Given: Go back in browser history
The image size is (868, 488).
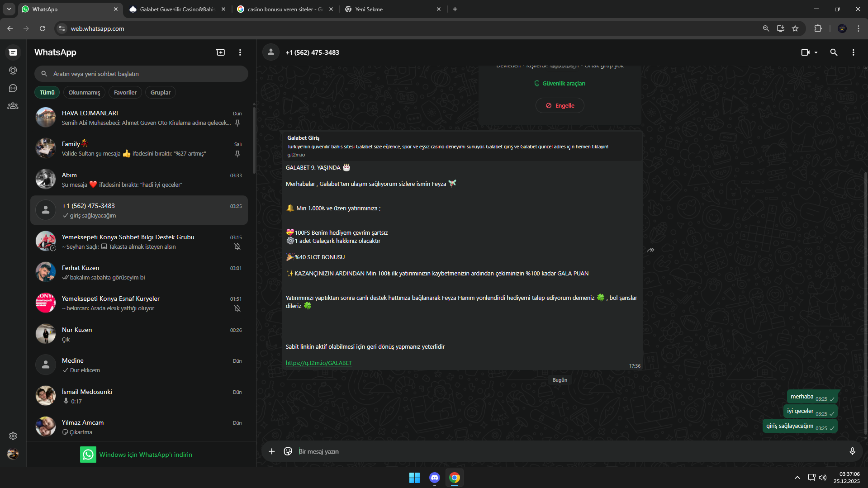Looking at the screenshot, I should point(10,28).
